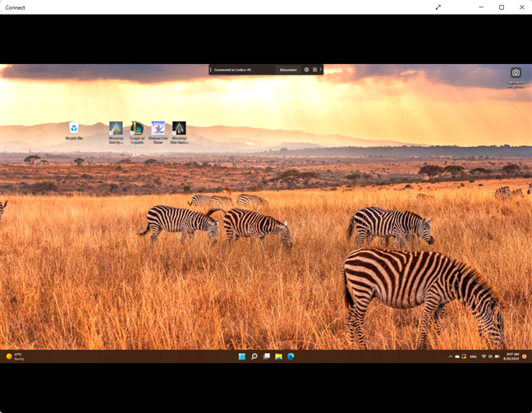
Task: Click 'Connected to Codrut-PC' status text
Action: [233, 70]
